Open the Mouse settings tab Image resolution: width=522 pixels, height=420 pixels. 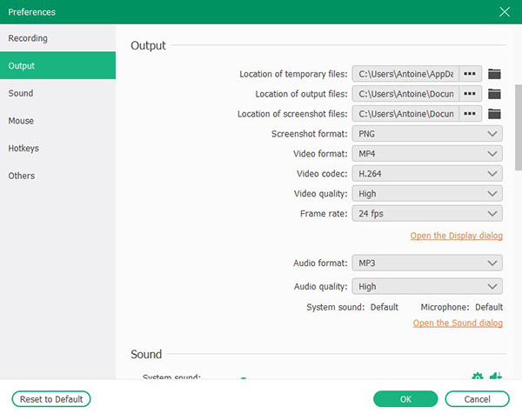tap(58, 121)
